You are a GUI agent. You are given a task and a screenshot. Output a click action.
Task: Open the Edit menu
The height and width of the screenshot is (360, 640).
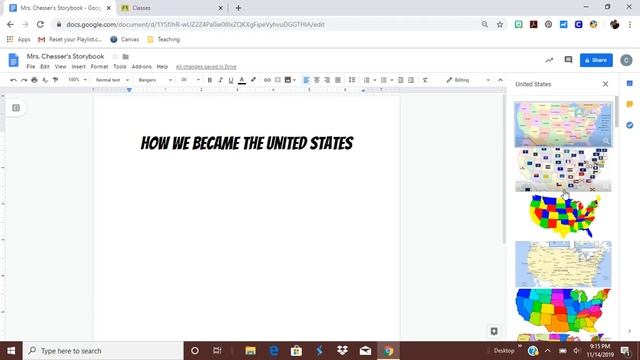pos(45,67)
